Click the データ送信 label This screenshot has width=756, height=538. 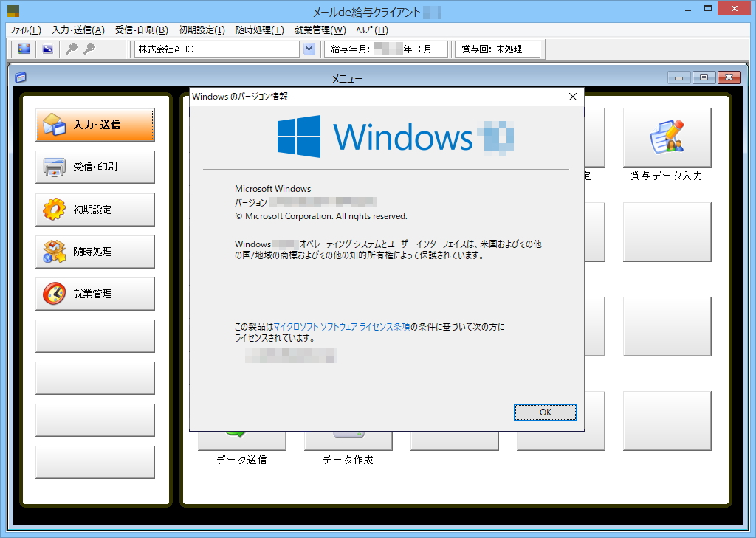click(241, 460)
